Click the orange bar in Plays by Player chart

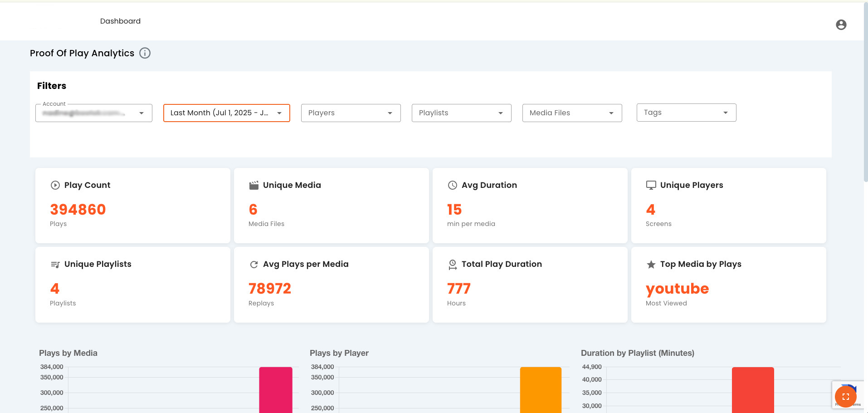(541, 390)
